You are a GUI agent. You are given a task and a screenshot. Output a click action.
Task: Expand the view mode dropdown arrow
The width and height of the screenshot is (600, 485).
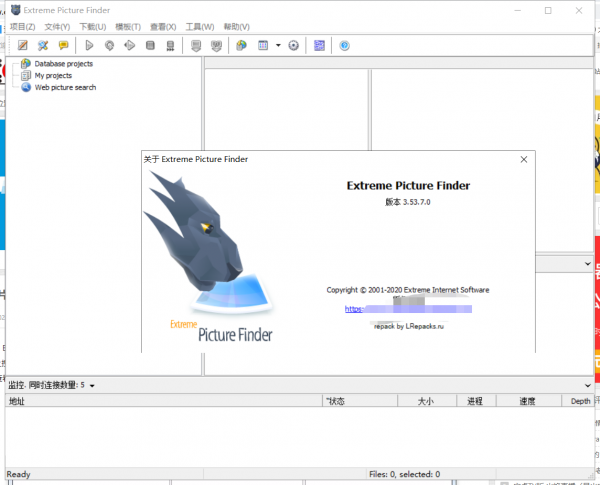(278, 46)
